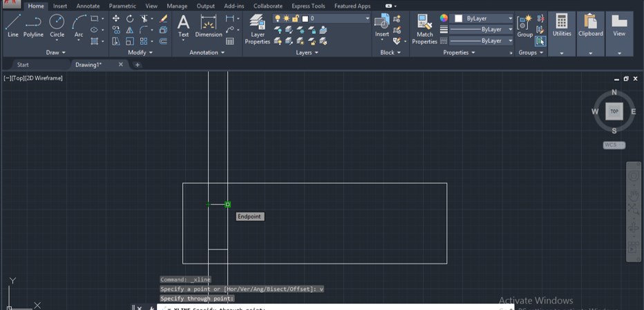Select the Stretch tool
Screen dimensions: 644x310
(116, 41)
